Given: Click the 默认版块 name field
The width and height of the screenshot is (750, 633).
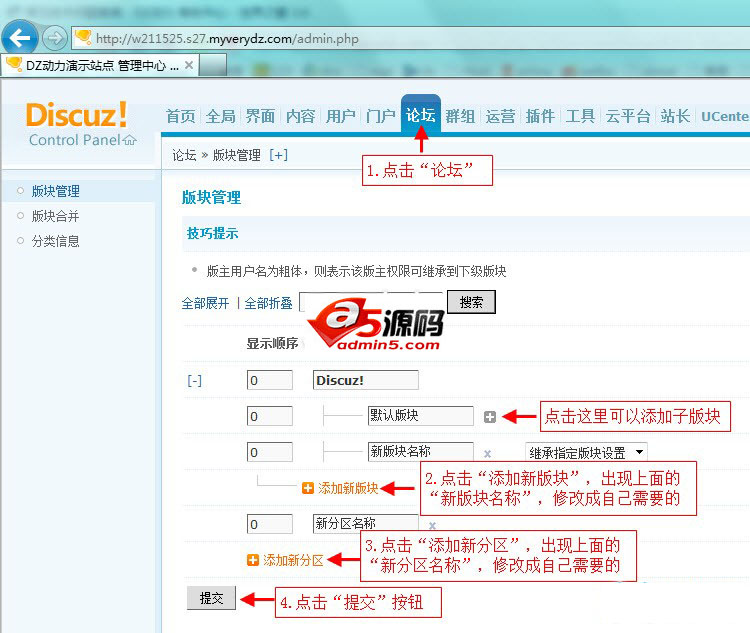Looking at the screenshot, I should (421, 416).
